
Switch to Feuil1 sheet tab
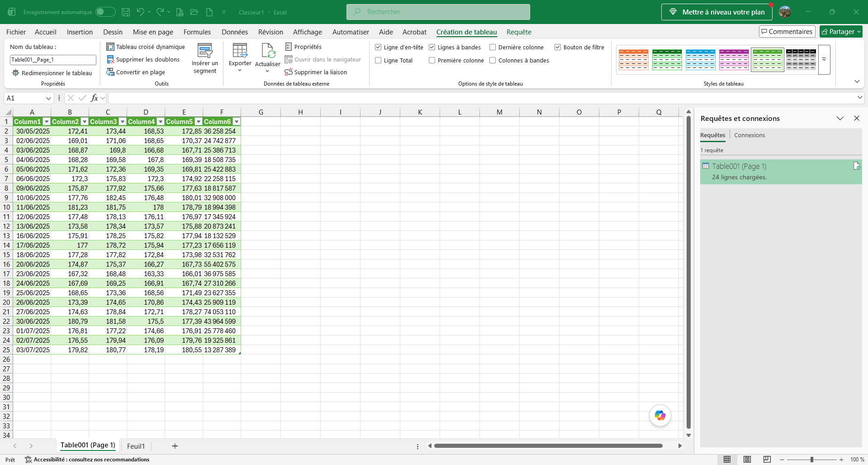pos(136,446)
